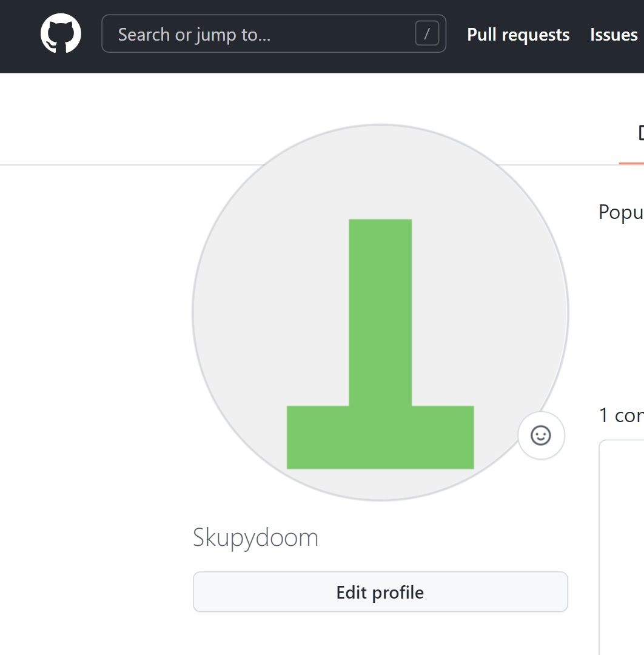The height and width of the screenshot is (655, 644).
Task: Click the Skupydoom username text
Action: (255, 537)
